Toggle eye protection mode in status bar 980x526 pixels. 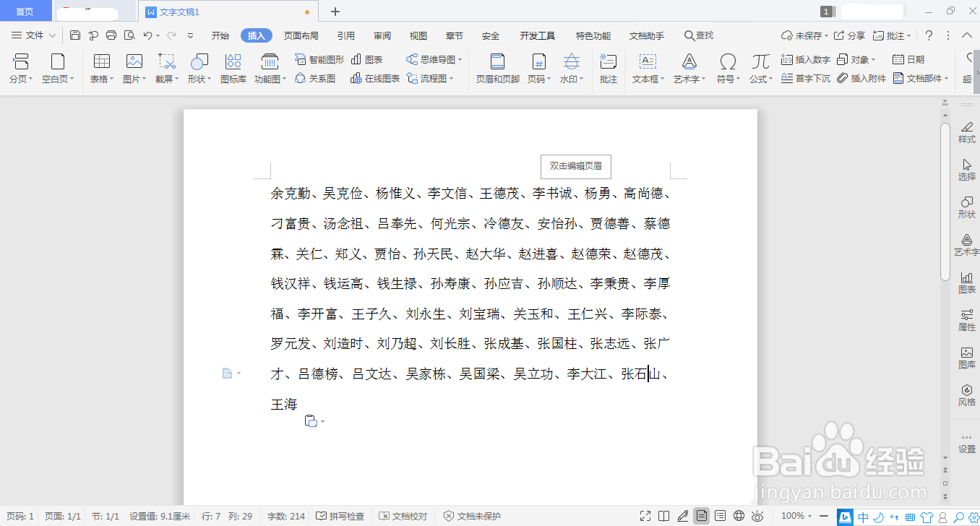point(757,516)
